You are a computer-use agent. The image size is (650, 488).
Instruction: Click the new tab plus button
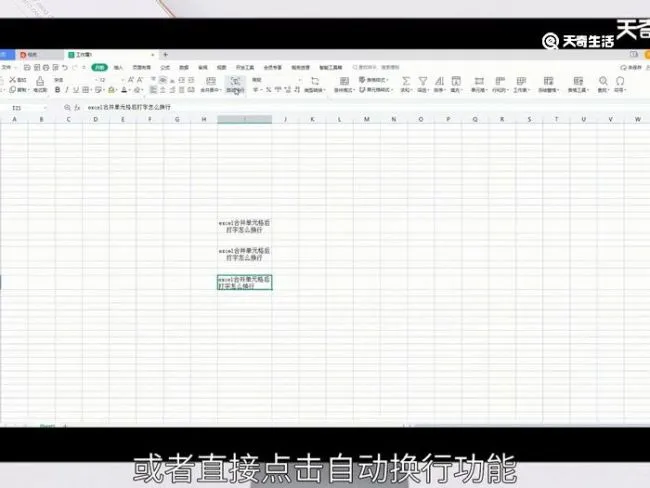click(x=165, y=54)
